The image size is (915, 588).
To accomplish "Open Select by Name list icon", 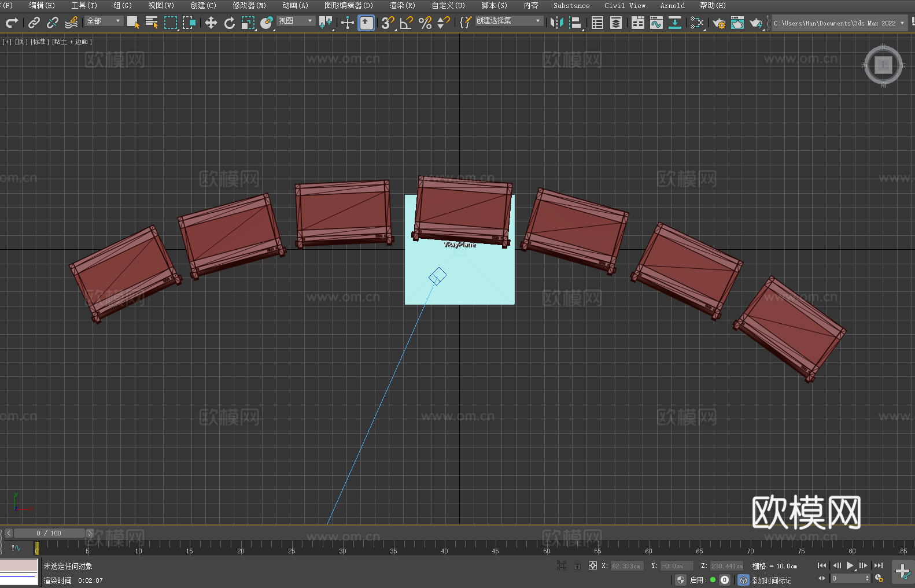I will point(152,23).
